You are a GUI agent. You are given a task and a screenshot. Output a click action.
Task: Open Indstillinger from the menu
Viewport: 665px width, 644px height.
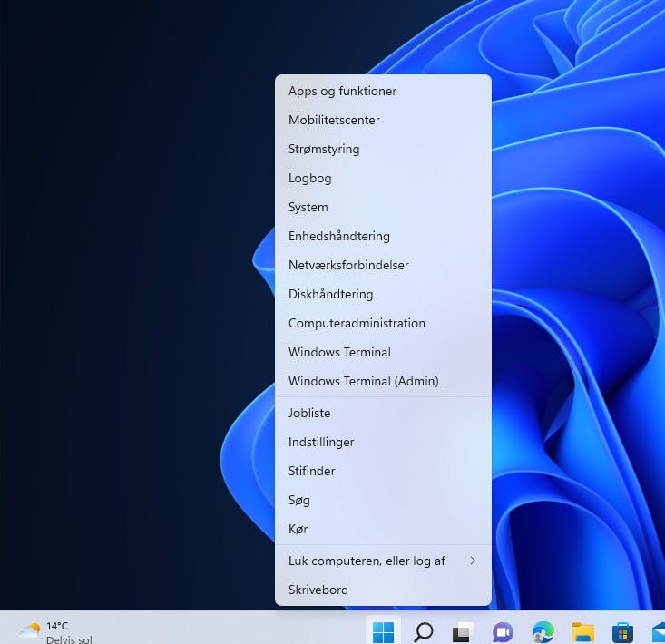point(383,442)
